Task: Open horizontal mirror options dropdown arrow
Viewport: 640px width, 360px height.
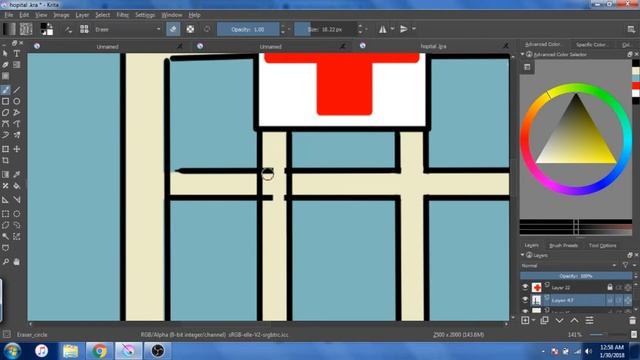Action: coord(392,29)
